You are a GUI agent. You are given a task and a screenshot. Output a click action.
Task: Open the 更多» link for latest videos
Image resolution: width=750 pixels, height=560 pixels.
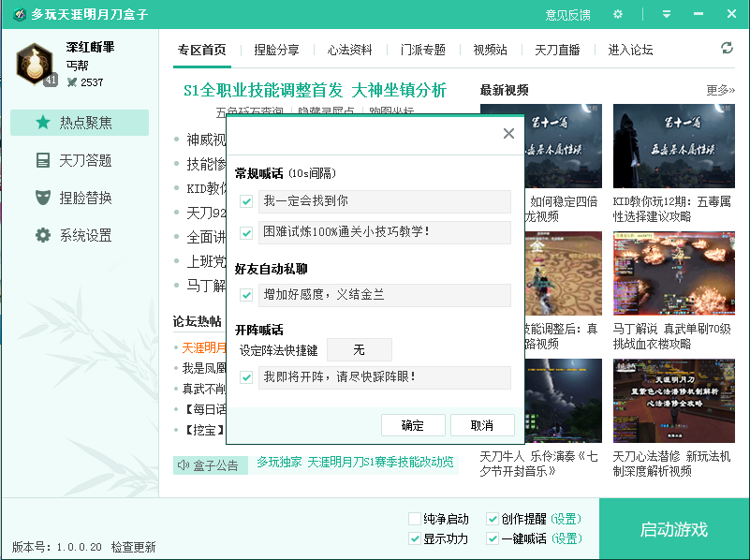tap(720, 90)
